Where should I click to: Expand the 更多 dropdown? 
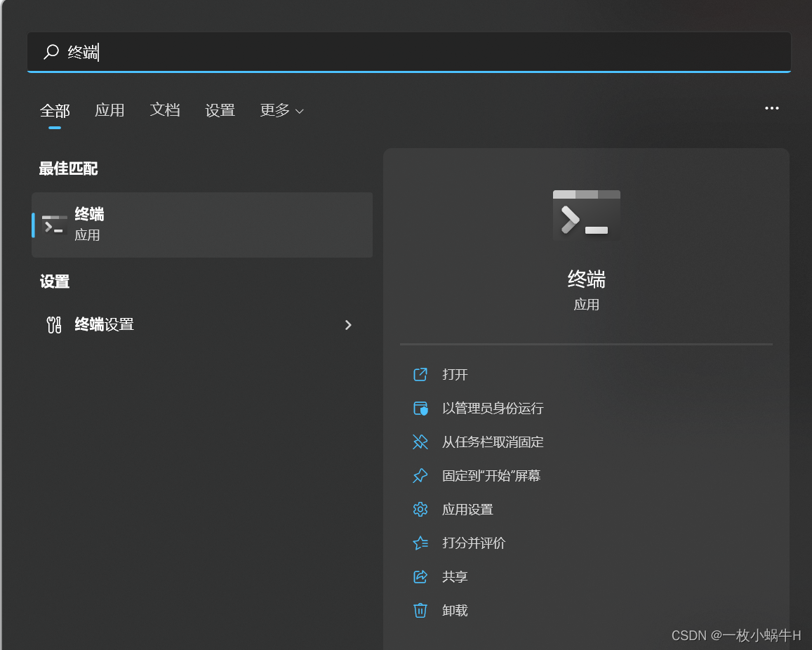pyautogui.click(x=281, y=110)
